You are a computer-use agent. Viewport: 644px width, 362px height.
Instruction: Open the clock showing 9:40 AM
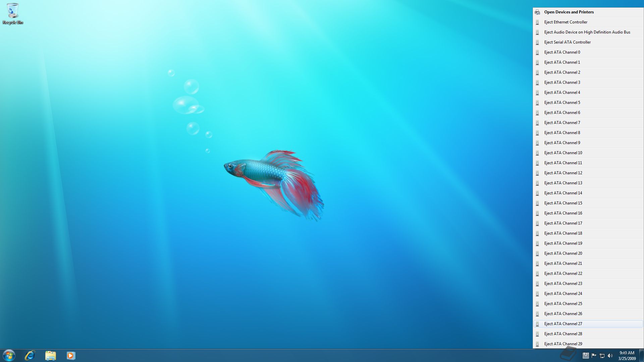click(627, 356)
